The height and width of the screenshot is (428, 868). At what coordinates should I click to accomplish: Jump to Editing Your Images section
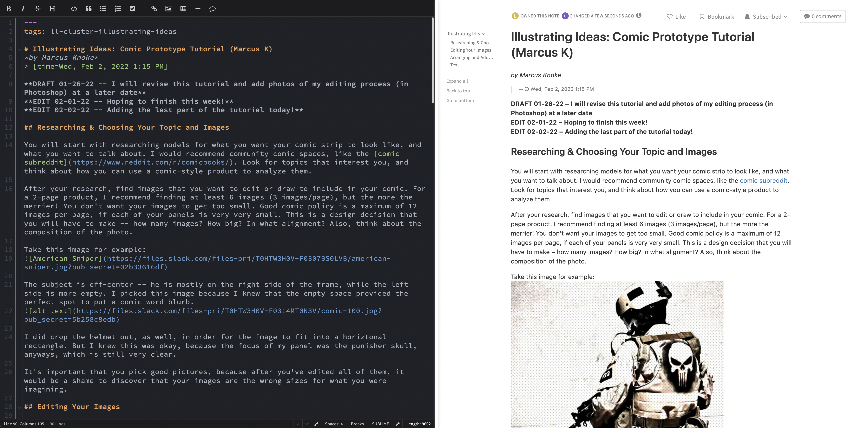[470, 50]
